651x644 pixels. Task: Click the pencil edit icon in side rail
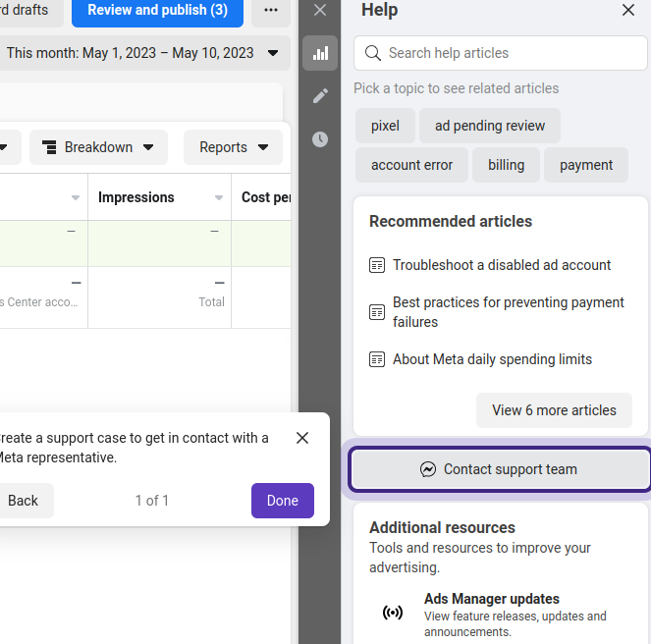click(320, 96)
